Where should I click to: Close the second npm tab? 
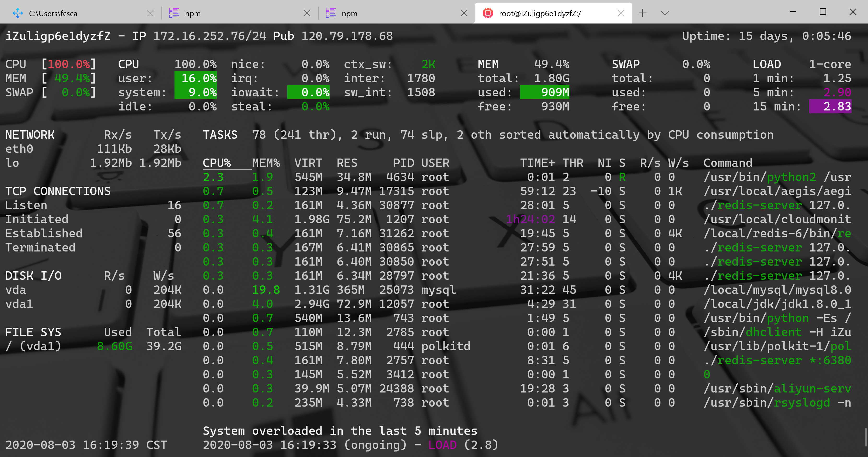(x=464, y=13)
